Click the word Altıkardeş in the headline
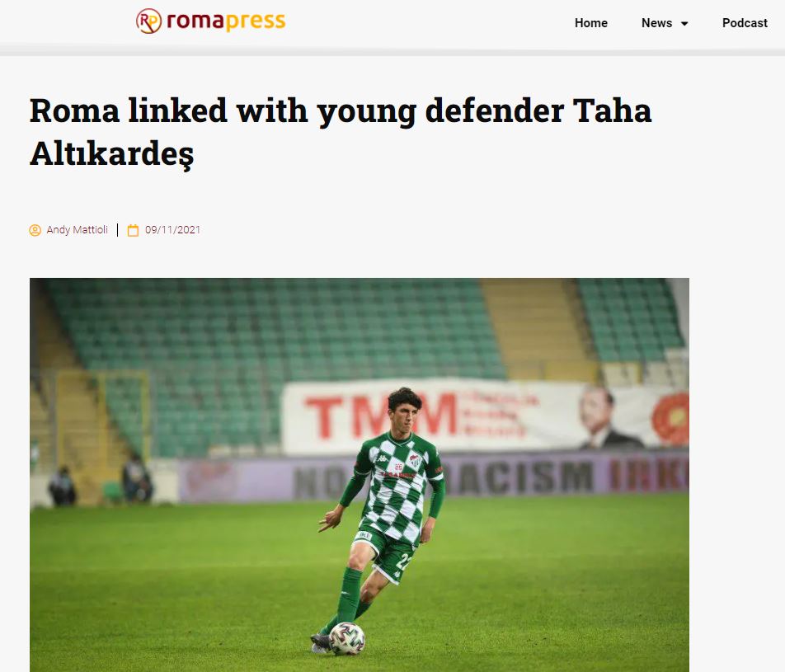Viewport: 785px width, 672px height. (x=111, y=153)
